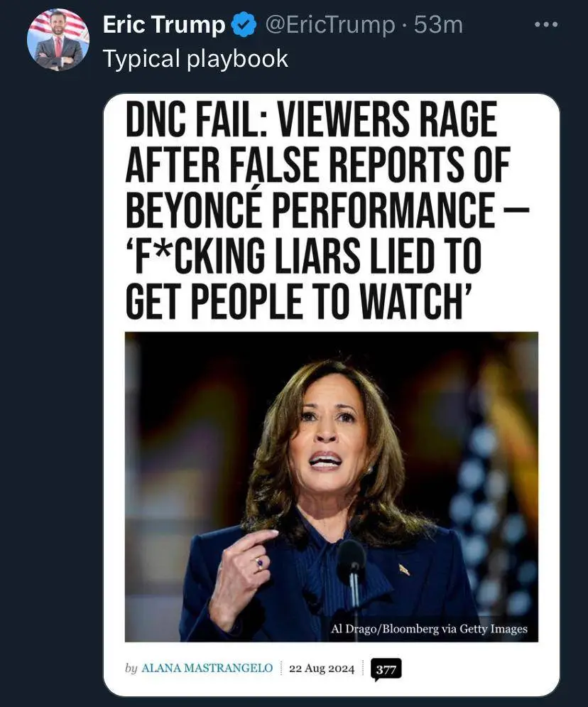
Task: Click the 377 comments bubble icon
Action: [x=386, y=669]
